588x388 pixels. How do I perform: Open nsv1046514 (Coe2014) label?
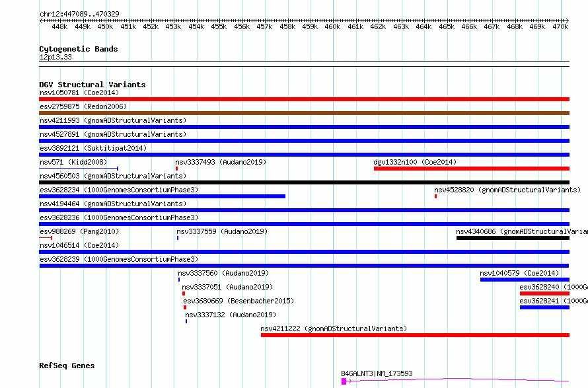(x=79, y=245)
